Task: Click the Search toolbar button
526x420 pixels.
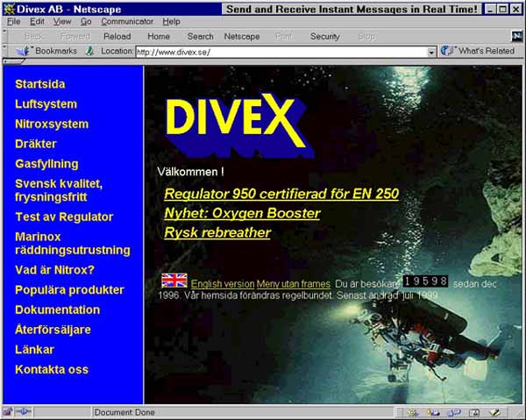Action: (x=200, y=37)
